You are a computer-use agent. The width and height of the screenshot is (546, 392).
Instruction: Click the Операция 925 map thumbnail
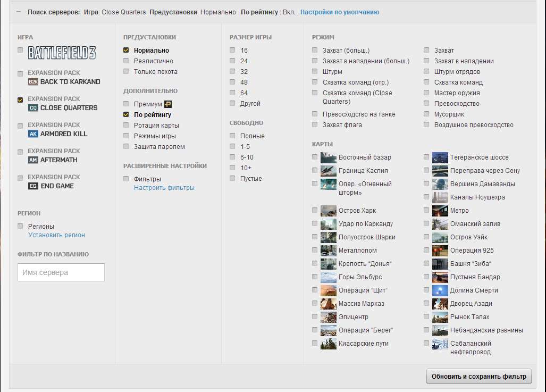[440, 251]
